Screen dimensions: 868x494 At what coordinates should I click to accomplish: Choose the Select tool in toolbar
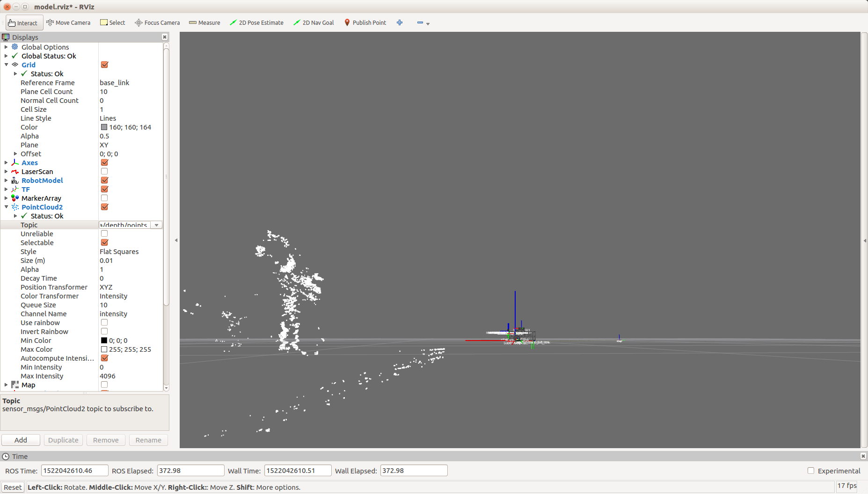[x=113, y=22]
